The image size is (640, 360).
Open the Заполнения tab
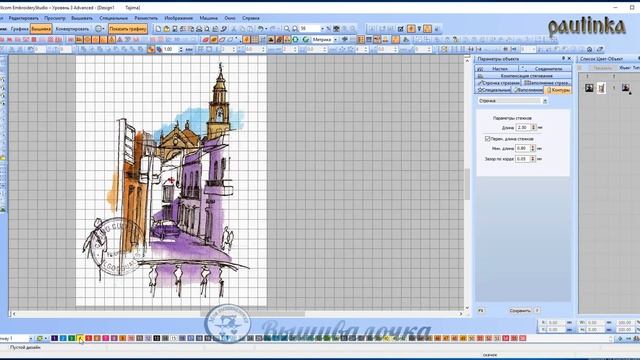[x=528, y=90]
